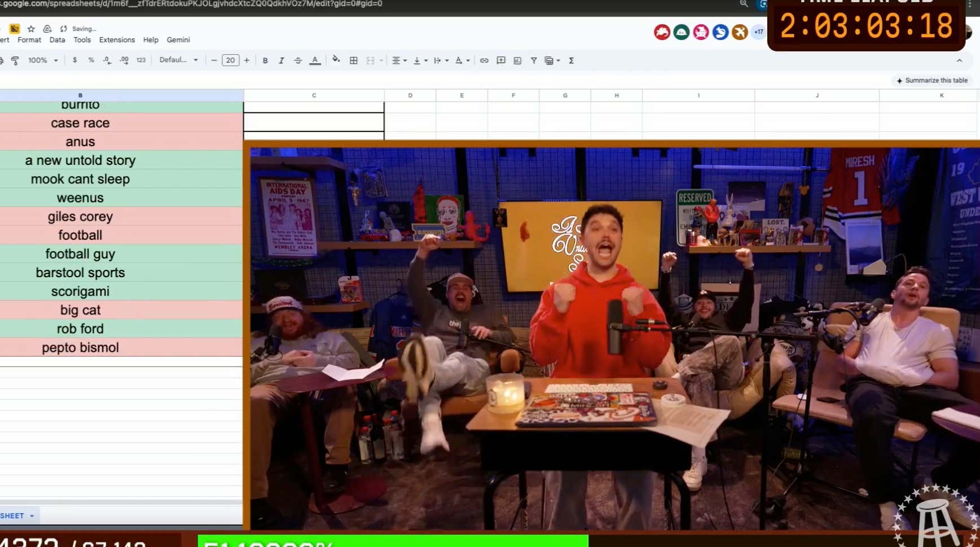Star this spreadsheet document

31,29
